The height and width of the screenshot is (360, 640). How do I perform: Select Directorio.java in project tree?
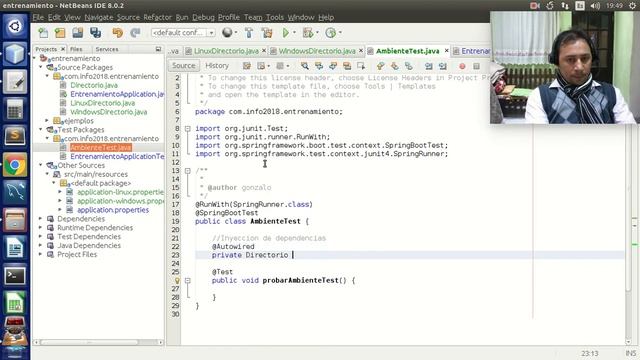tap(94, 85)
